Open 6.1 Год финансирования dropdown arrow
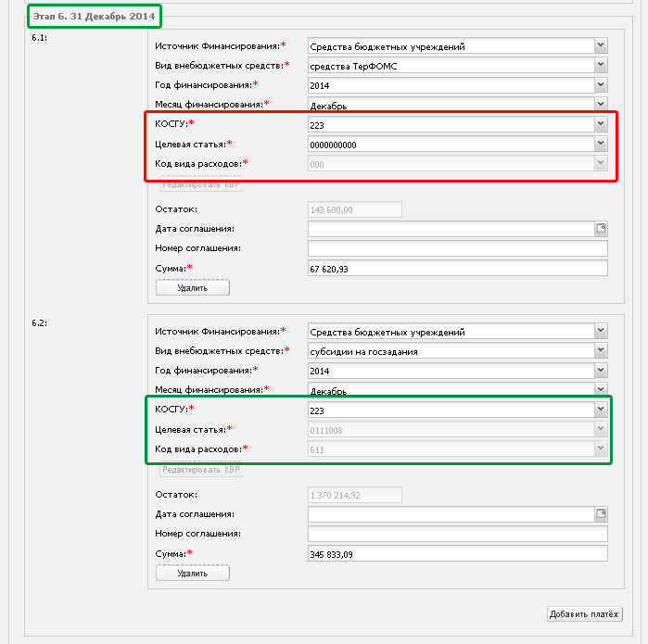 (x=601, y=84)
